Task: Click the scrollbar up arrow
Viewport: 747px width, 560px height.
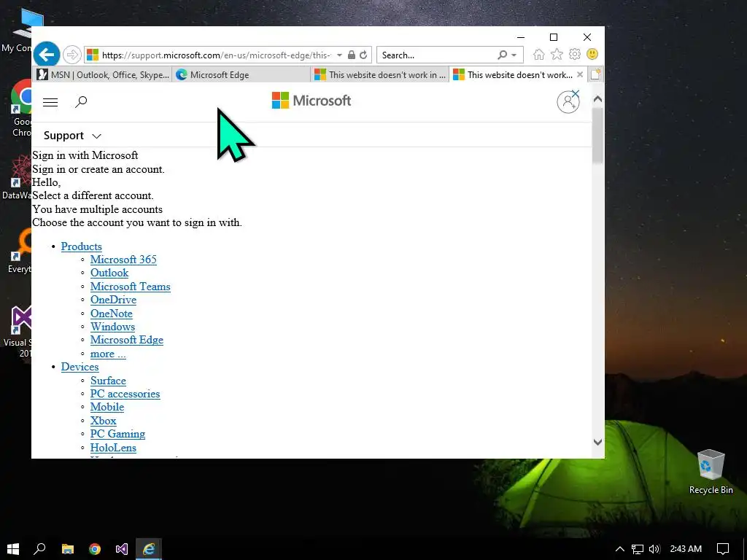Action: tap(598, 99)
